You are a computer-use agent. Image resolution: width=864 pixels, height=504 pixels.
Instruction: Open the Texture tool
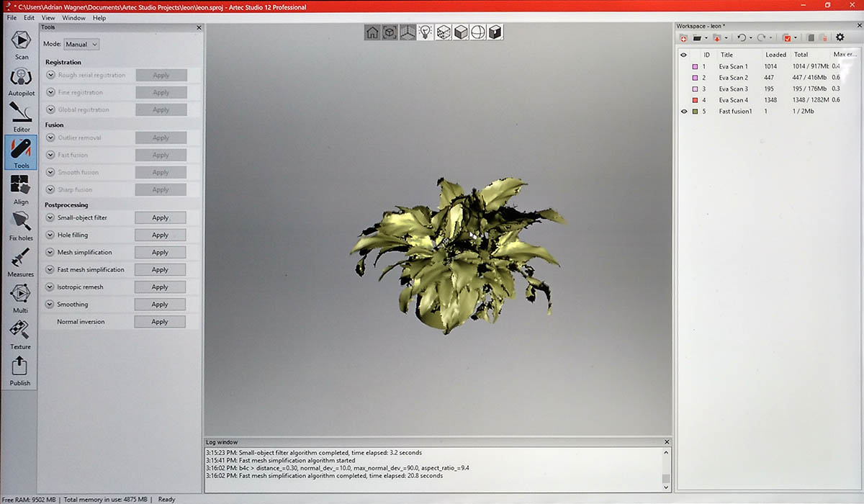click(21, 334)
